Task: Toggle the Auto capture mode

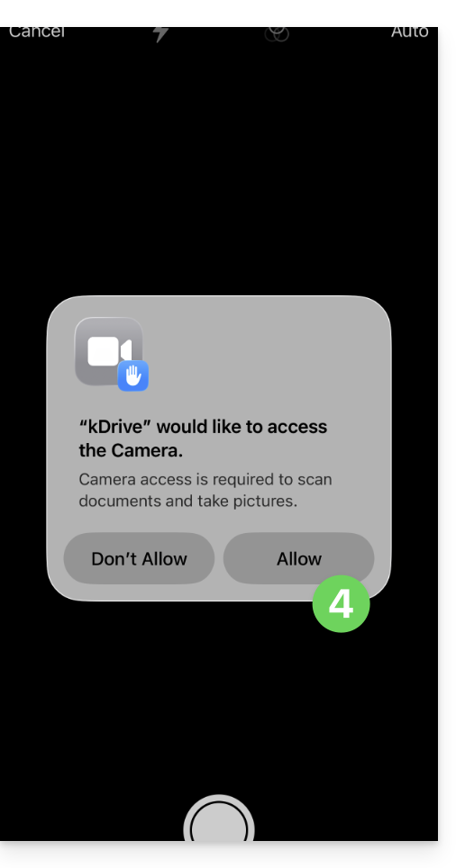Action: [x=409, y=32]
